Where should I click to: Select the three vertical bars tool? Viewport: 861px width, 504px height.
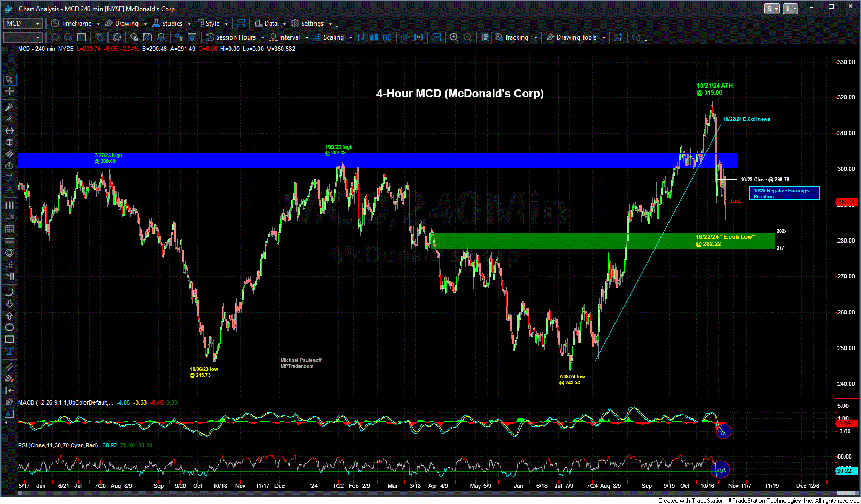click(9, 205)
